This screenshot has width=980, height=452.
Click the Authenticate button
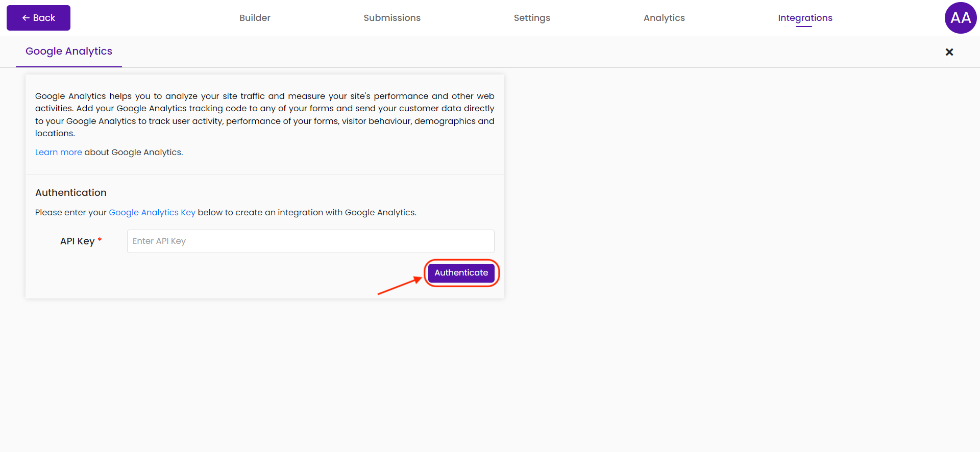(x=461, y=273)
